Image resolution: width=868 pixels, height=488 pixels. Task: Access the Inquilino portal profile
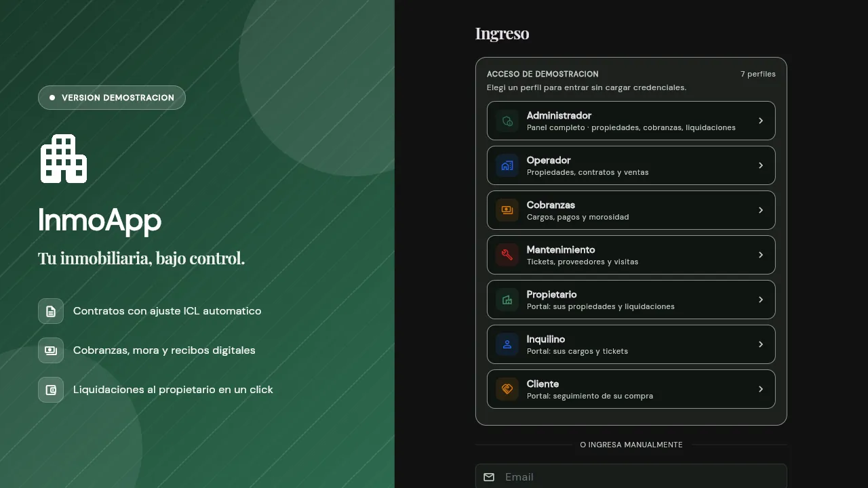(x=631, y=344)
